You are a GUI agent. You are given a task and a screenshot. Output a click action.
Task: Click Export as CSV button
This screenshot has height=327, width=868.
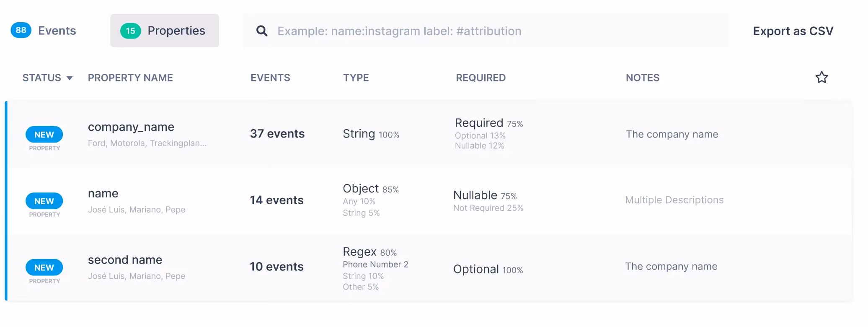pyautogui.click(x=793, y=31)
